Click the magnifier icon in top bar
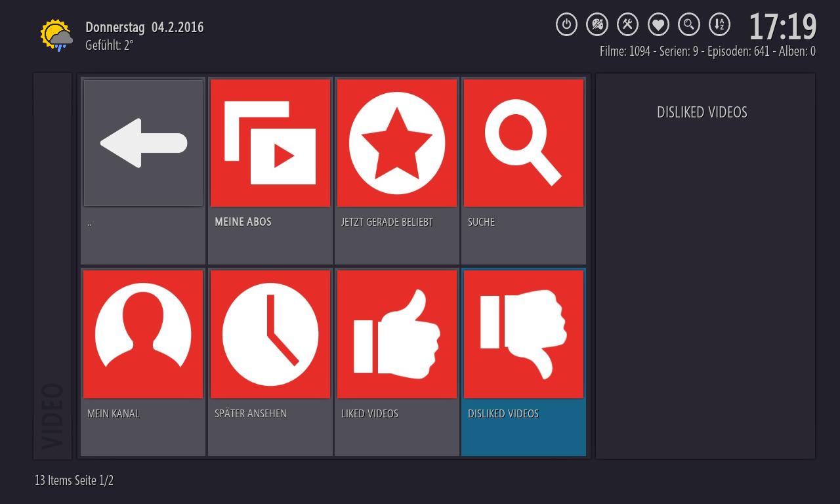 click(x=689, y=25)
